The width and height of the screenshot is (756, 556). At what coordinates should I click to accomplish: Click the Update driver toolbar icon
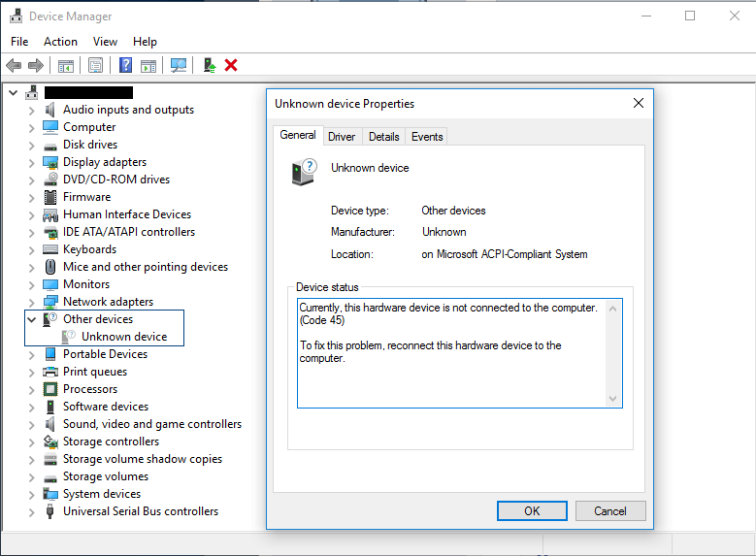click(209, 65)
